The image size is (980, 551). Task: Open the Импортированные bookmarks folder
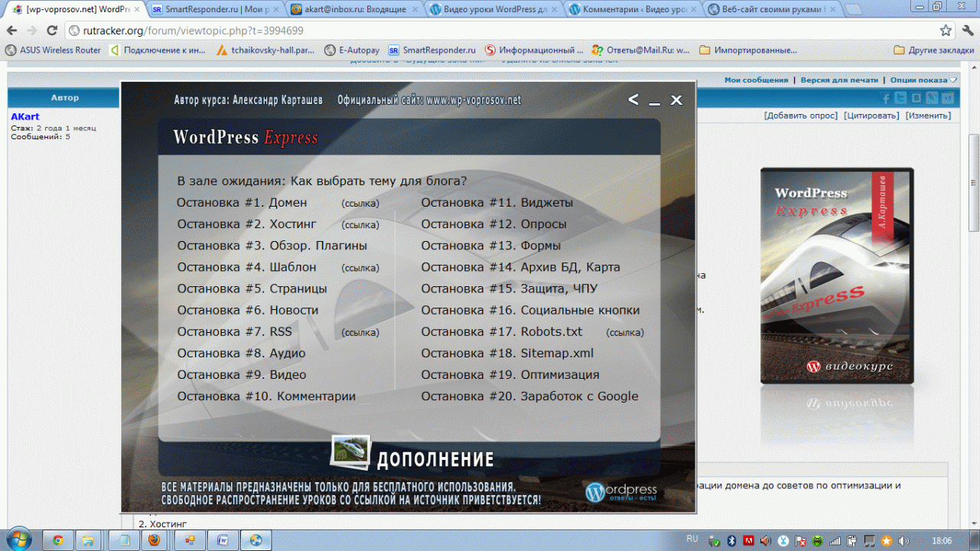747,50
